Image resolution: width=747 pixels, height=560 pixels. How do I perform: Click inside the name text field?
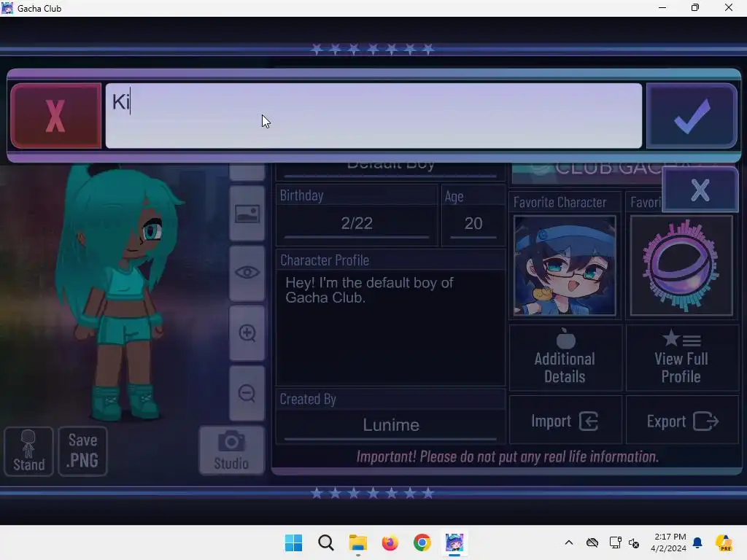point(373,116)
